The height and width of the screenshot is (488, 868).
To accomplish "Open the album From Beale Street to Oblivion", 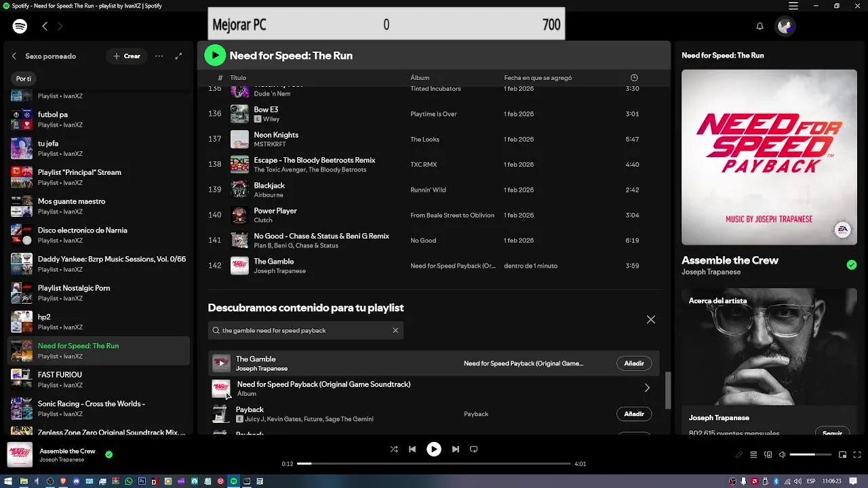I will click(452, 215).
